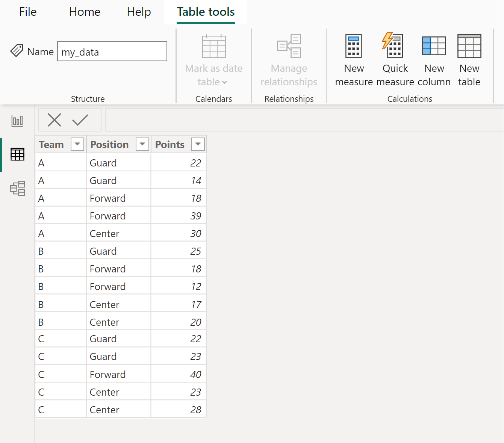
Task: Click the Manage relationships icon
Action: pos(289,45)
